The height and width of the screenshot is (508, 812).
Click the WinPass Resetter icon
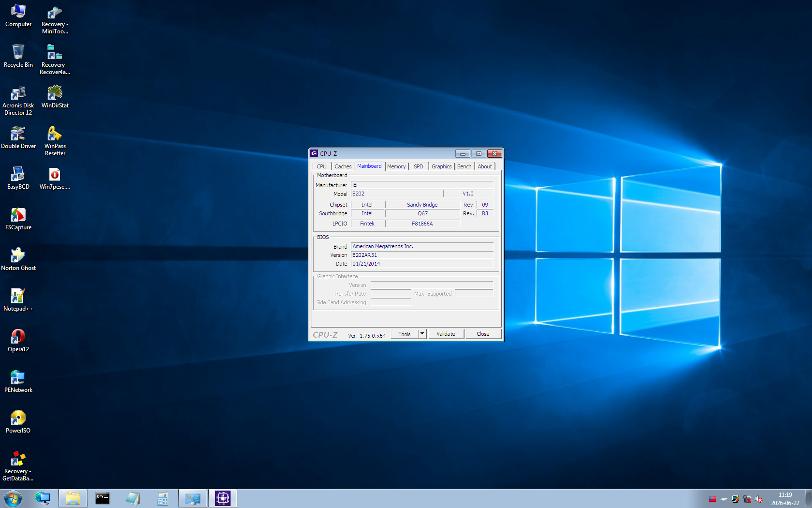pyautogui.click(x=55, y=141)
